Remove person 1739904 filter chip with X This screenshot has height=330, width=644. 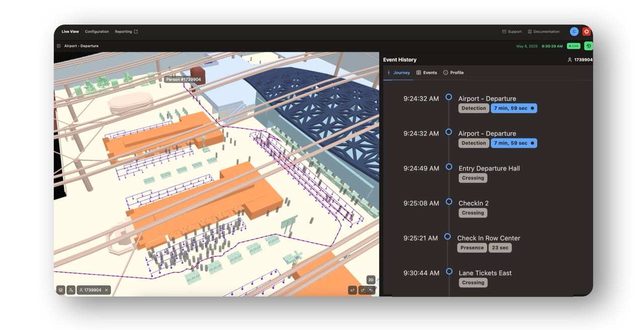(106, 290)
